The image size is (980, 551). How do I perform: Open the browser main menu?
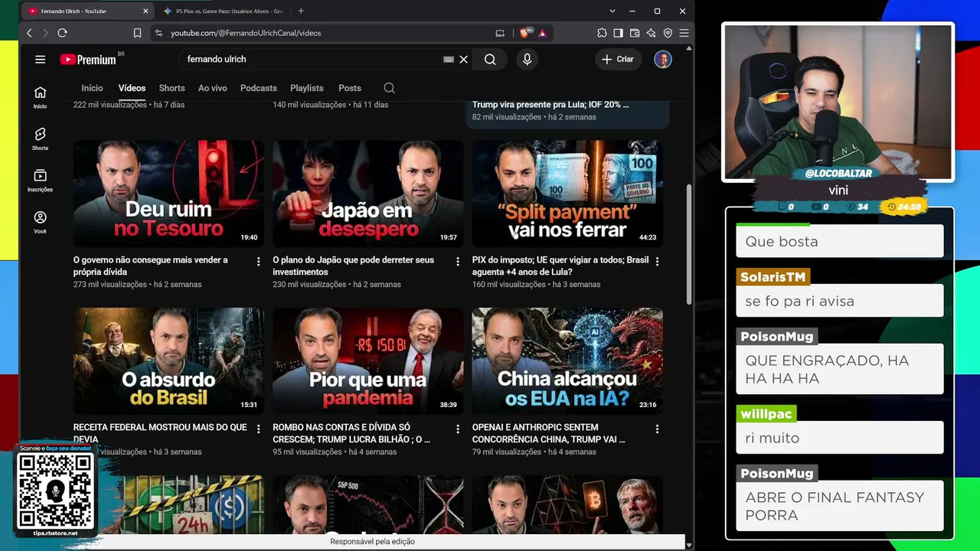(684, 33)
